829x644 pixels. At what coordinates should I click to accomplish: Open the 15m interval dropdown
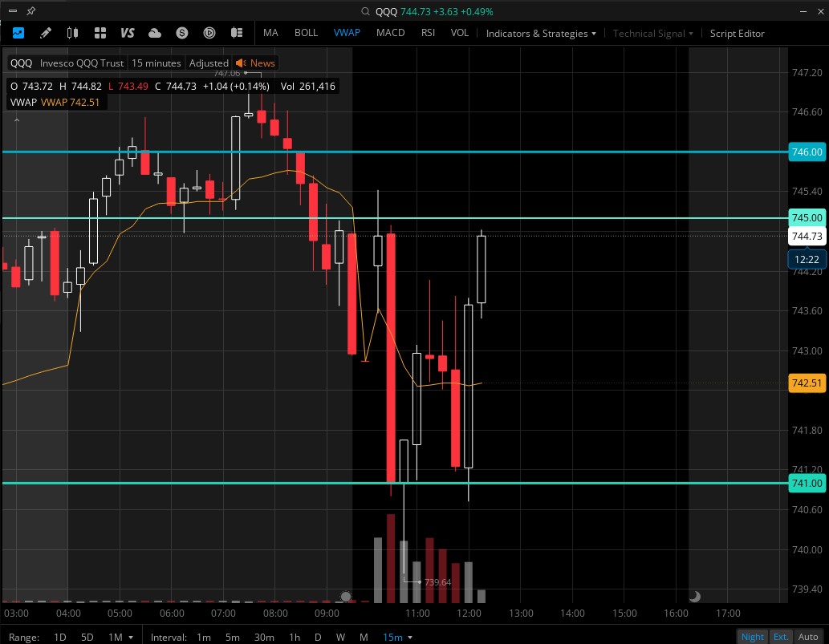(397, 637)
